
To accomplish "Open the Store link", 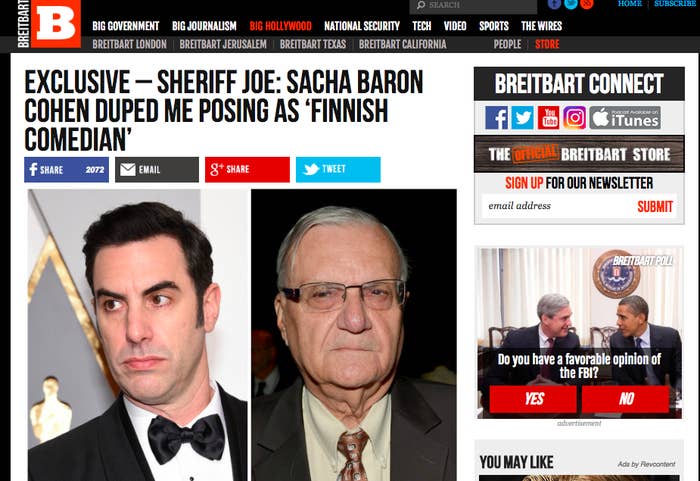I will point(547,44).
